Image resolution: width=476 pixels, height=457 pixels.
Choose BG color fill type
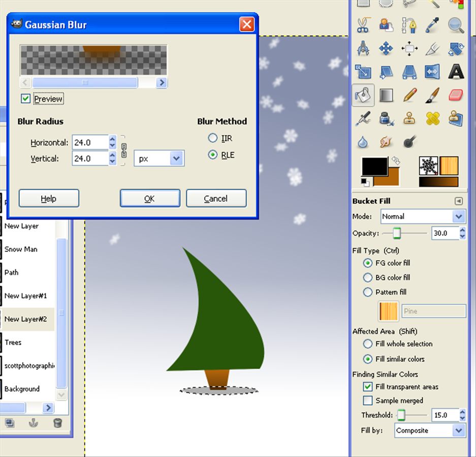(367, 278)
